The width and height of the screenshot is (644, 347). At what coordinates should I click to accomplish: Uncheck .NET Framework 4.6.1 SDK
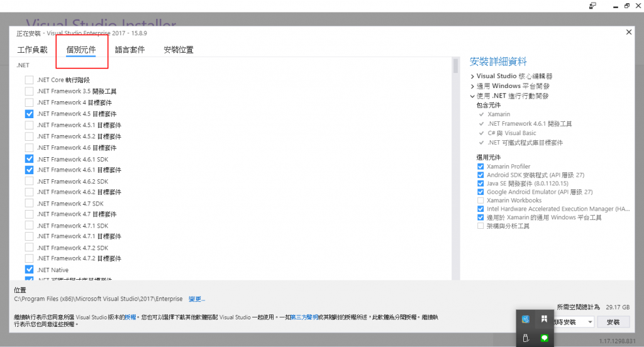[29, 159]
